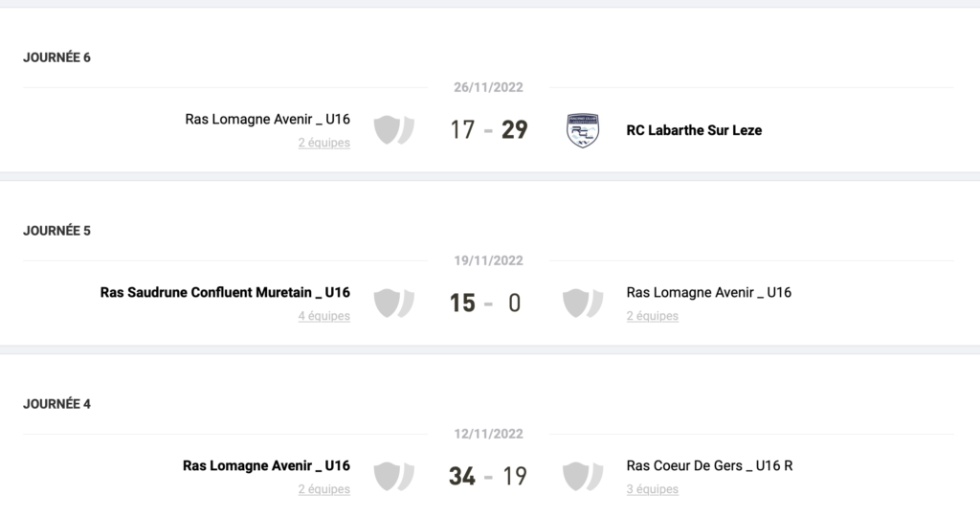This screenshot has height=517, width=980.
Task: Open Ras Lomagne Avenir _ U16 in Journée 4
Action: click(x=266, y=465)
